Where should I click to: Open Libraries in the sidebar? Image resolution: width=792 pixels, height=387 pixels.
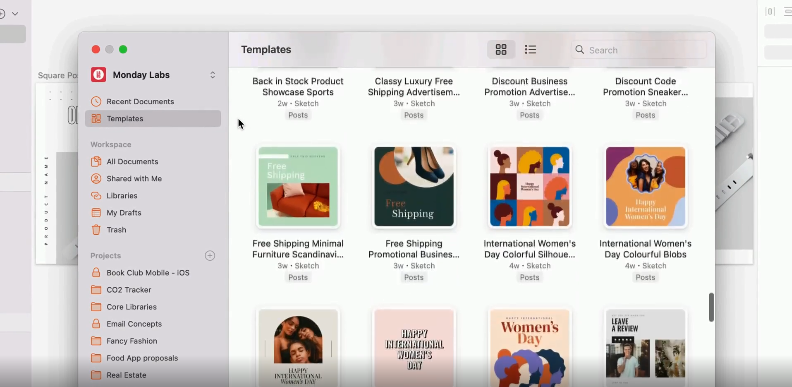pyautogui.click(x=153, y=196)
